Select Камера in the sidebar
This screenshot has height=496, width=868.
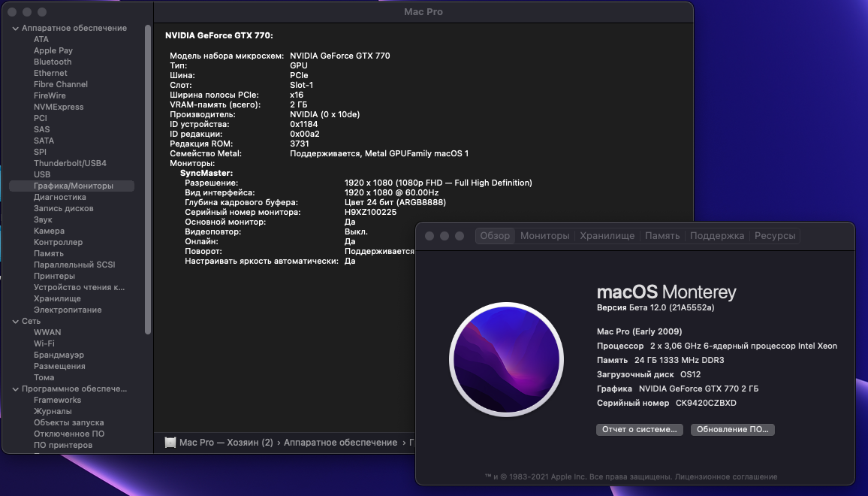49,231
